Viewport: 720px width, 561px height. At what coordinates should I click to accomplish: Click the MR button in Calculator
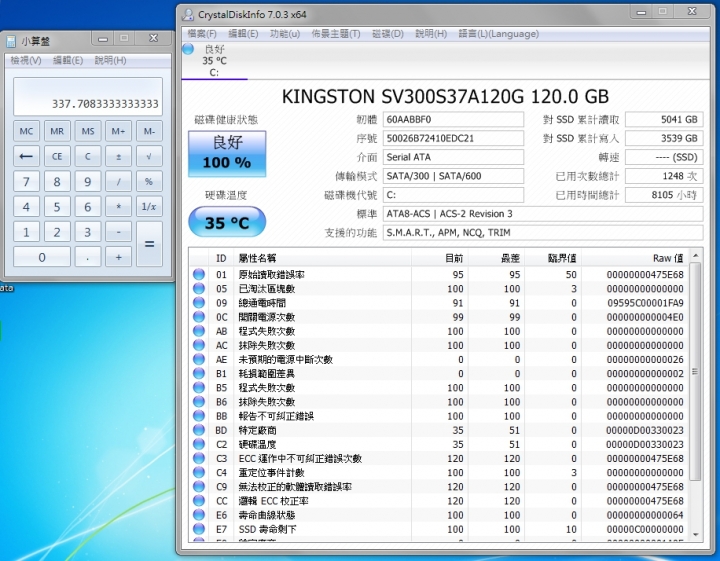tap(57, 131)
